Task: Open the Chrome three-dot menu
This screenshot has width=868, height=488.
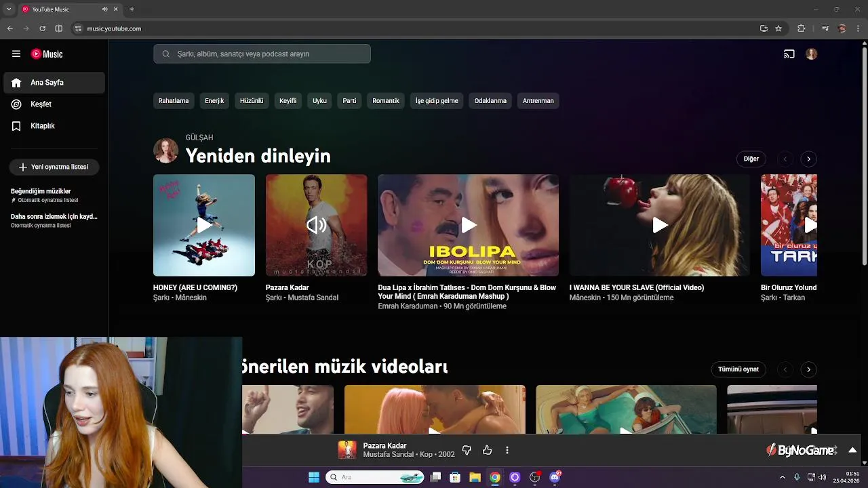Action: [859, 28]
